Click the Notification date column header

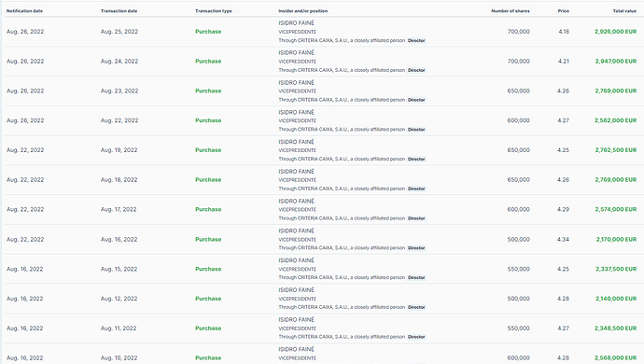click(24, 11)
